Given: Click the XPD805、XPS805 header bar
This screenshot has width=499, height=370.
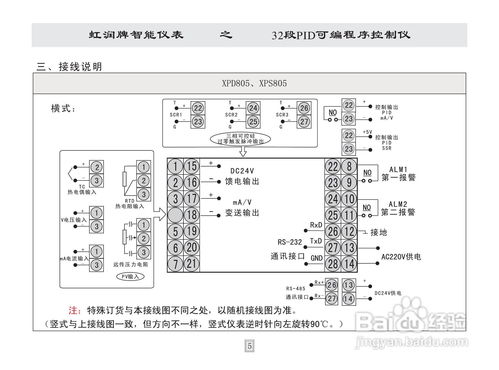Looking at the screenshot, I should (x=249, y=83).
